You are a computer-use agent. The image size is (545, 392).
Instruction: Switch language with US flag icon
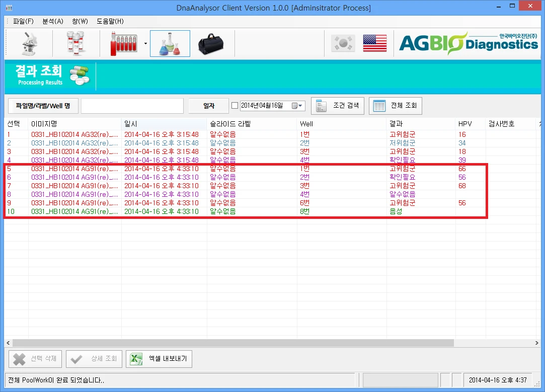tap(375, 43)
